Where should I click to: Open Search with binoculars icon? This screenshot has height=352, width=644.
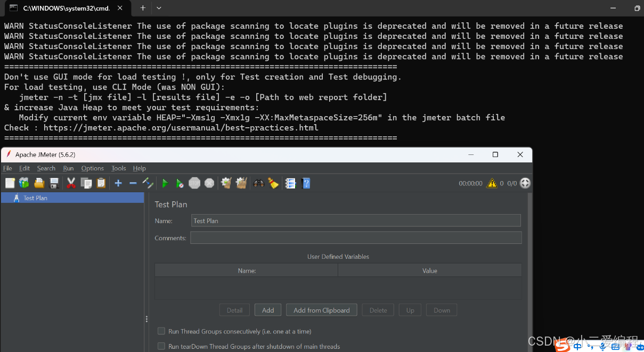pos(258,183)
